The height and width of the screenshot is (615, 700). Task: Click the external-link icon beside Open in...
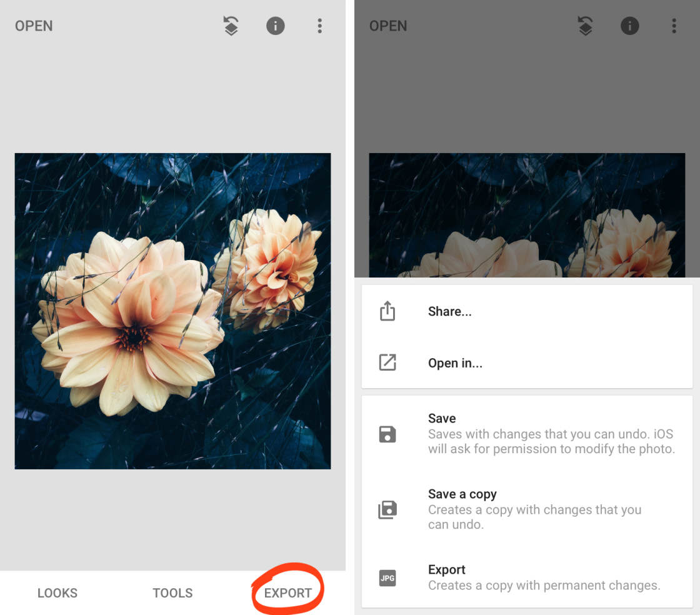[387, 362]
